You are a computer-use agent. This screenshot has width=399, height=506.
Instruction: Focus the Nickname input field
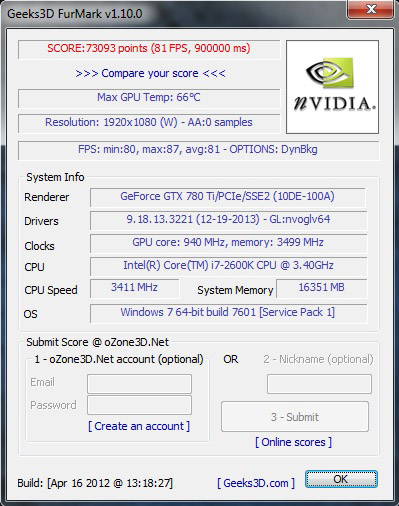[x=319, y=384]
